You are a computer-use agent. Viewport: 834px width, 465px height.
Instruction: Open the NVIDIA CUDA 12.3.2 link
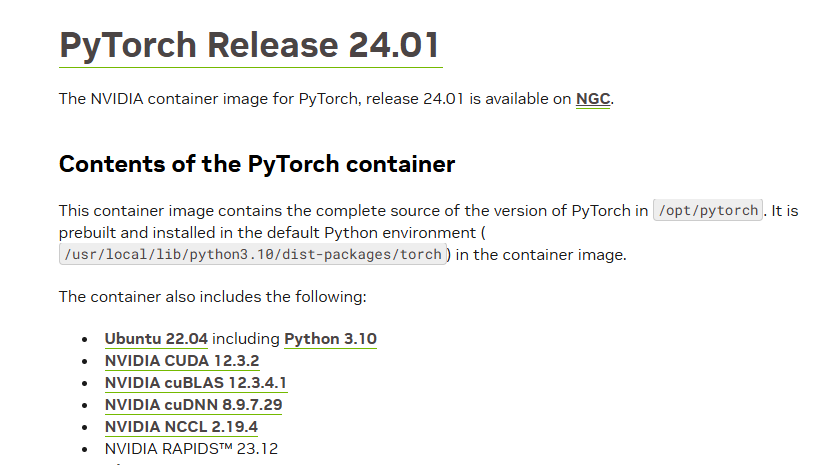(182, 361)
